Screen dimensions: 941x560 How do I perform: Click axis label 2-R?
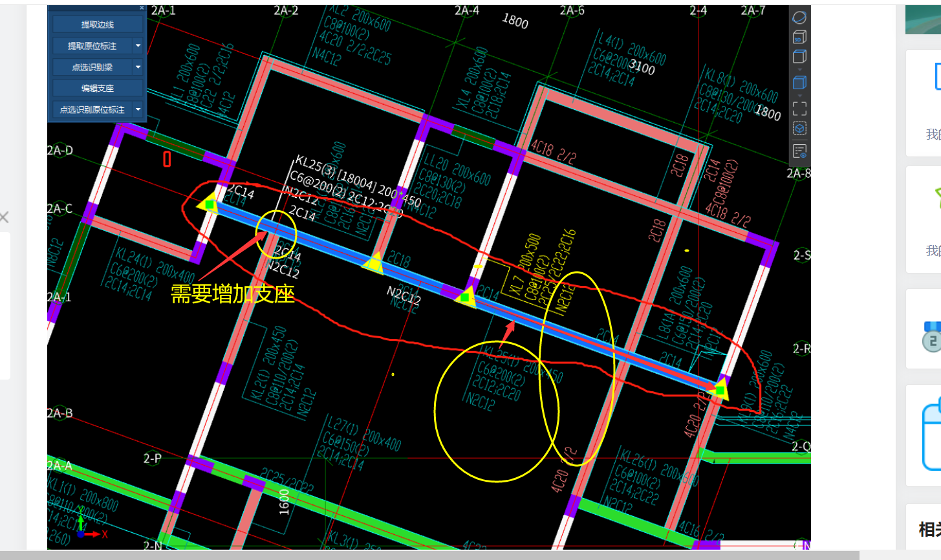[802, 349]
